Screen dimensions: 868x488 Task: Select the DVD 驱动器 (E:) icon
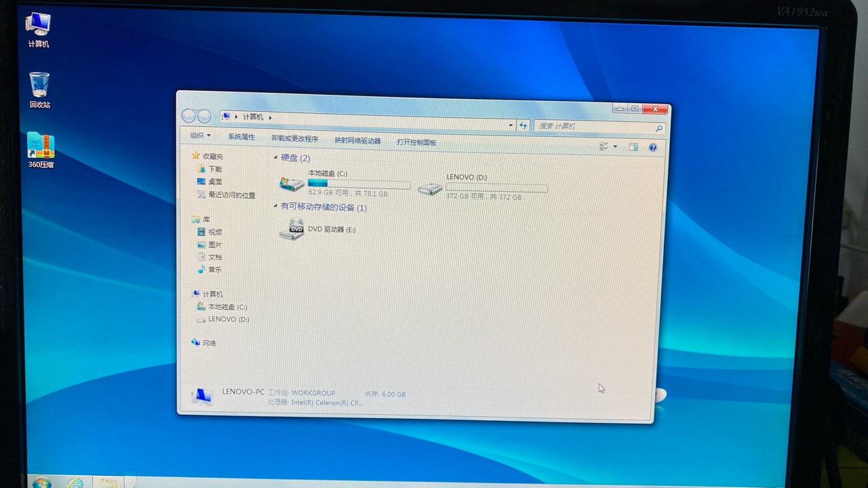click(x=292, y=230)
